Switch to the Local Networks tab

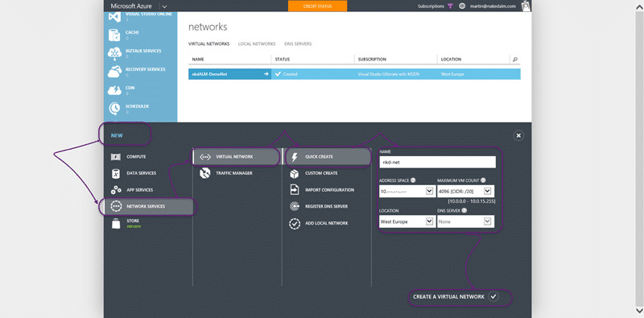coord(257,44)
